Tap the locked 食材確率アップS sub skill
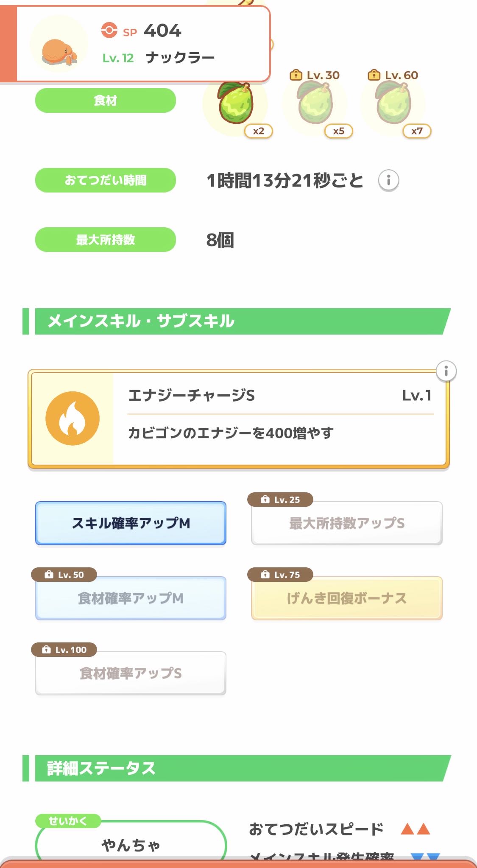This screenshot has width=477, height=868. pyautogui.click(x=131, y=673)
